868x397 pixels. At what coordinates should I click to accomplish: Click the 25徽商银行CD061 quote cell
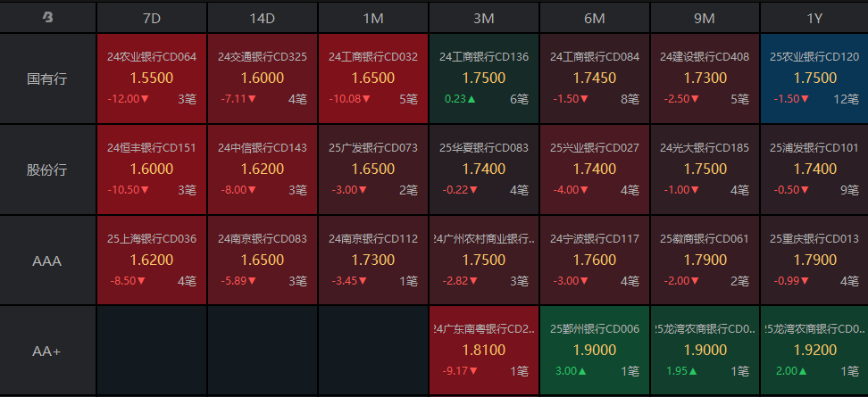(x=705, y=261)
